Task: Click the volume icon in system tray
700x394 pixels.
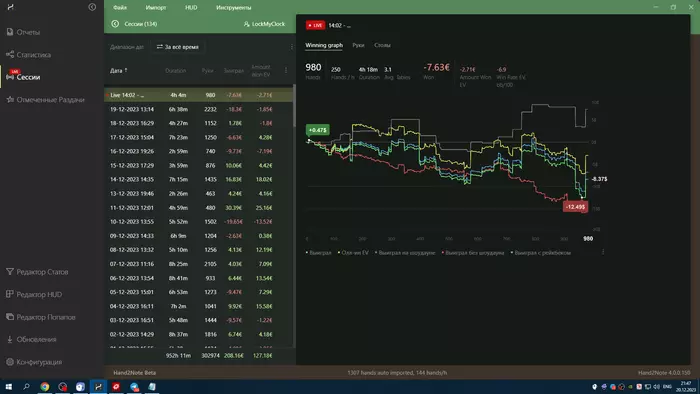Action: pos(656,387)
